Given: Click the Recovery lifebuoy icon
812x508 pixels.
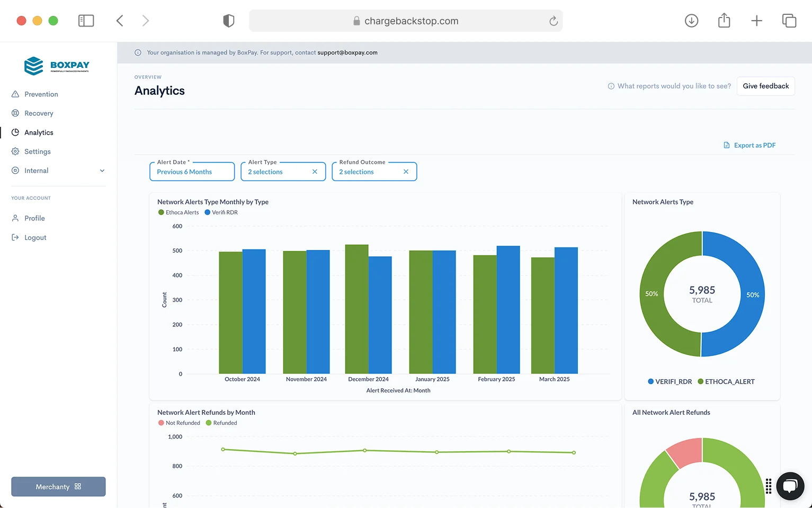Looking at the screenshot, I should [15, 113].
